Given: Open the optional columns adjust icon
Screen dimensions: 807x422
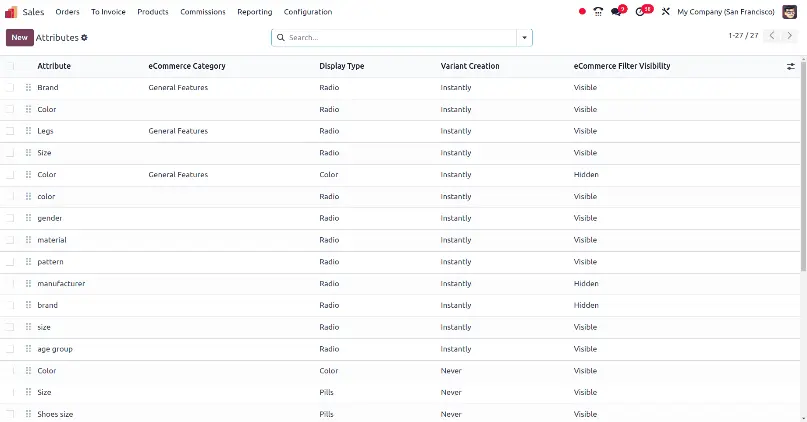Looking at the screenshot, I should pyautogui.click(x=791, y=66).
